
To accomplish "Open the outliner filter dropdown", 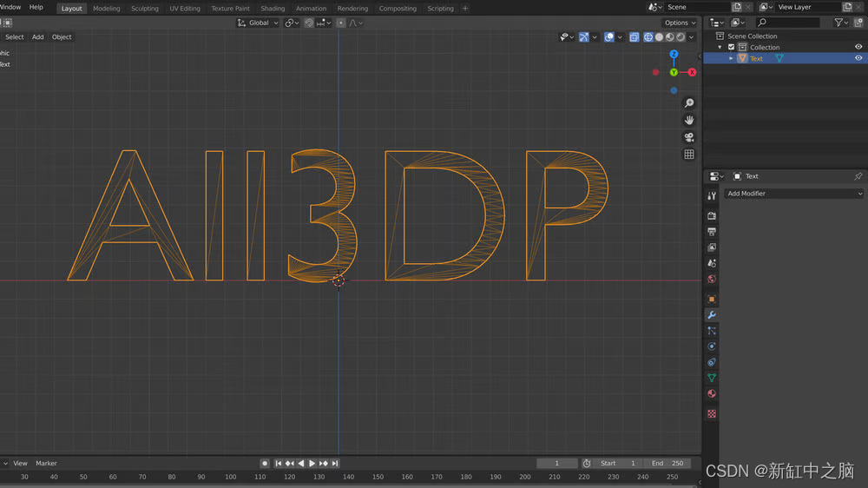I will tap(841, 23).
